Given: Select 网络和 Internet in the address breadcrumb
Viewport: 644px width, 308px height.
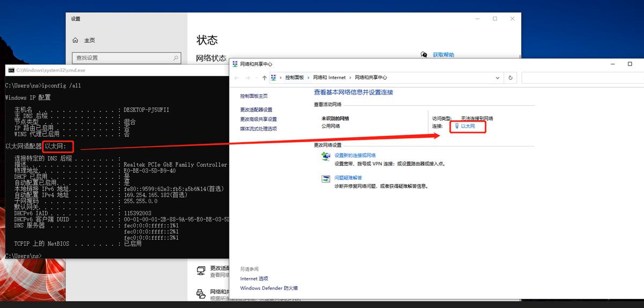Looking at the screenshot, I should point(330,78).
